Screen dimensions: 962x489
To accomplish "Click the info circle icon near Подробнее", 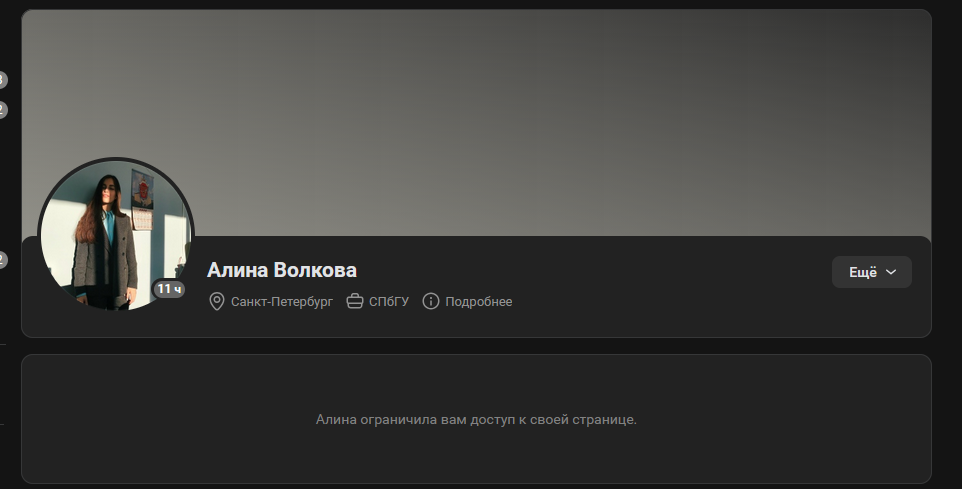I will coord(431,301).
